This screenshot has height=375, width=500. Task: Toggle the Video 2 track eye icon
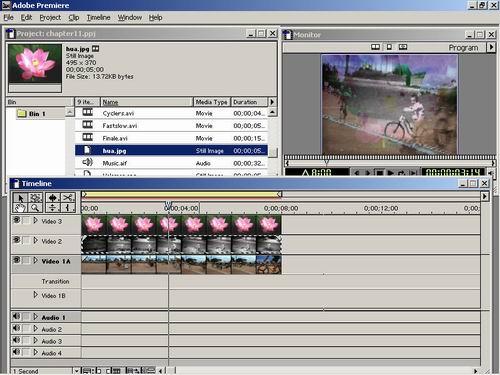point(16,240)
